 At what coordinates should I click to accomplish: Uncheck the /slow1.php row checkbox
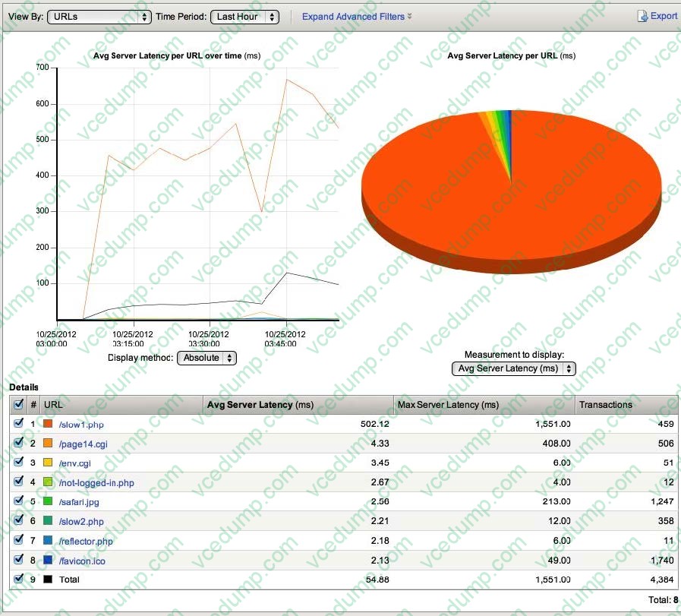[x=19, y=424]
